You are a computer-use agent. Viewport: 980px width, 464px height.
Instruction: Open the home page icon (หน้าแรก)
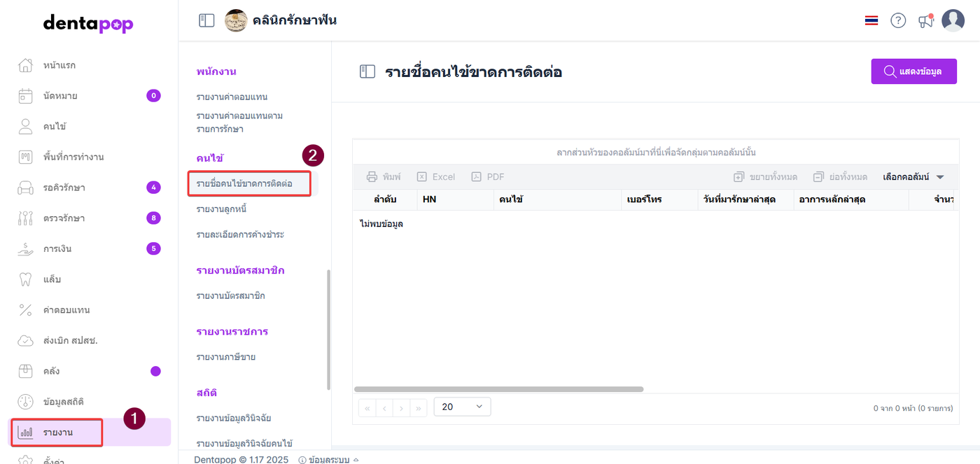pos(25,65)
